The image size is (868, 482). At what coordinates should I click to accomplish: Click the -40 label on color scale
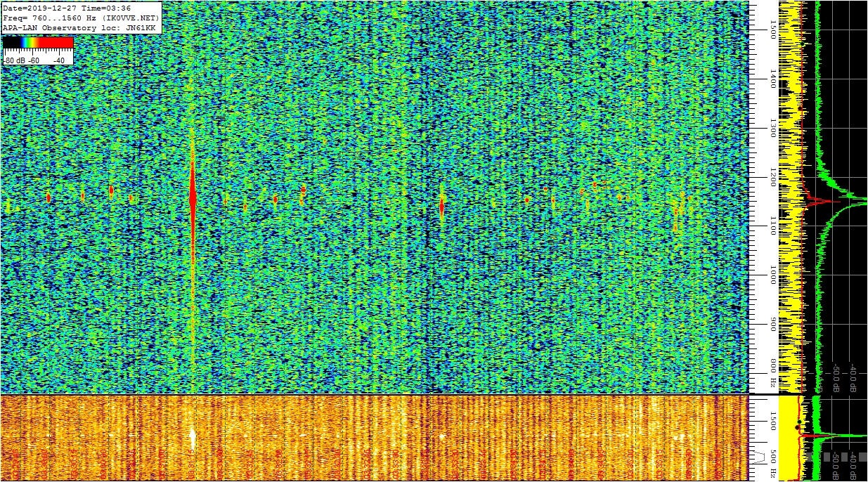tap(59, 60)
